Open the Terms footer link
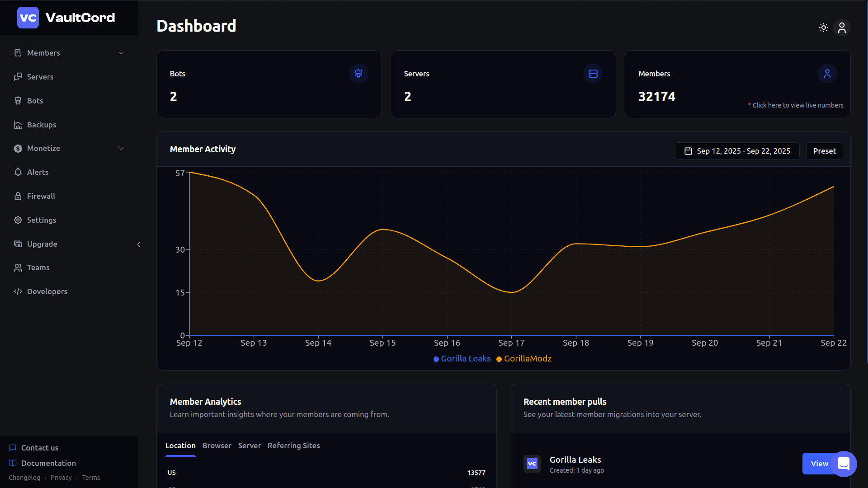The width and height of the screenshot is (868, 488). tap(91, 478)
